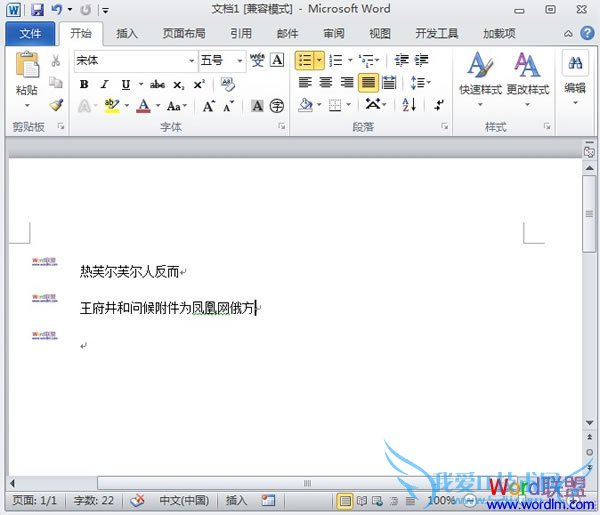Image resolution: width=600 pixels, height=515 pixels.
Task: Switch to web layout view
Action: 377,500
